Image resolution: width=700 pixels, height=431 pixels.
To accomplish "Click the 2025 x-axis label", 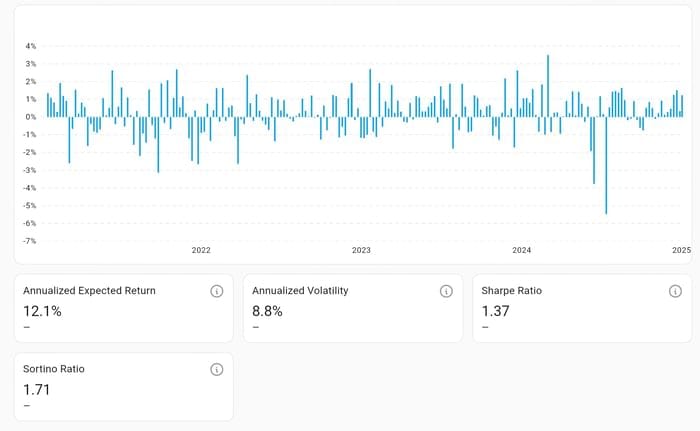I will pyautogui.click(x=681, y=250).
